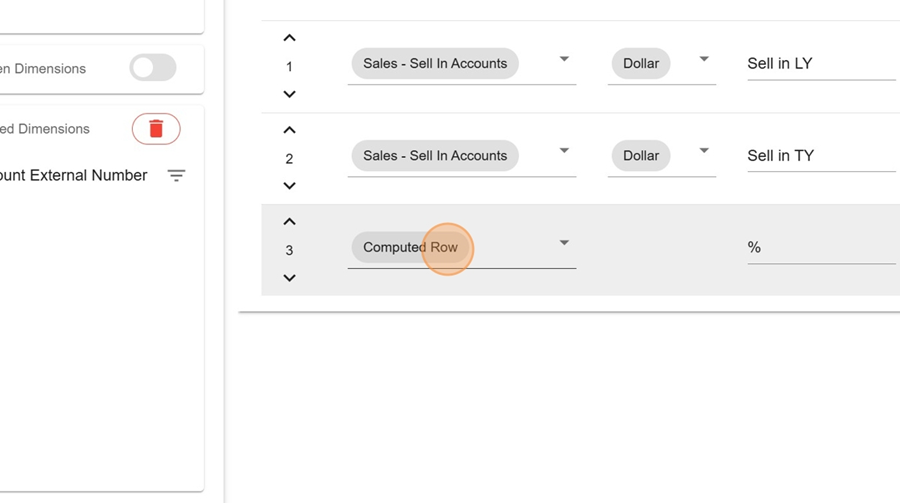This screenshot has height=503, width=900.
Task: Move row 3 up with chevron arrow
Action: (289, 222)
